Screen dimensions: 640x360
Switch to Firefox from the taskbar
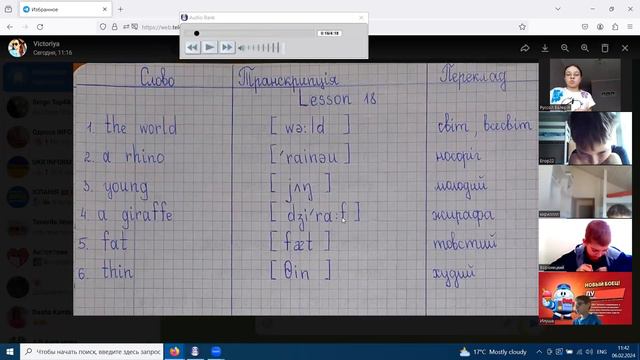(x=174, y=351)
